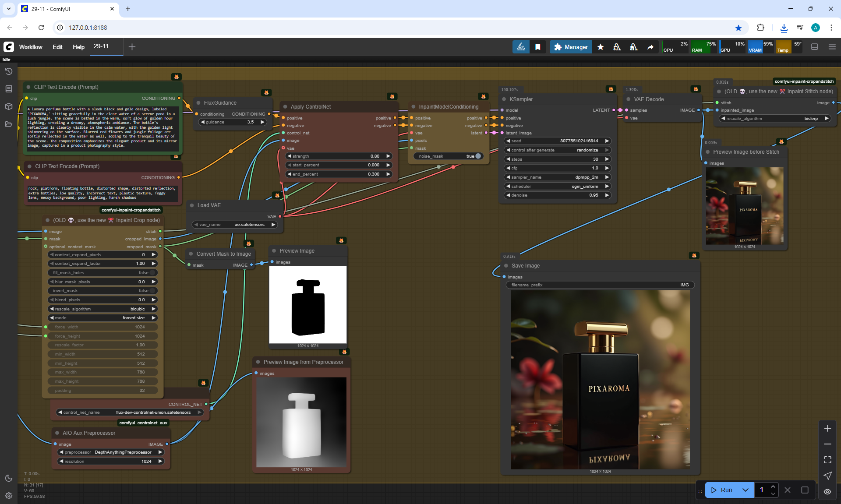Image resolution: width=841 pixels, height=504 pixels.
Task: Open the Run button options dropdown
Action: pyautogui.click(x=746, y=490)
